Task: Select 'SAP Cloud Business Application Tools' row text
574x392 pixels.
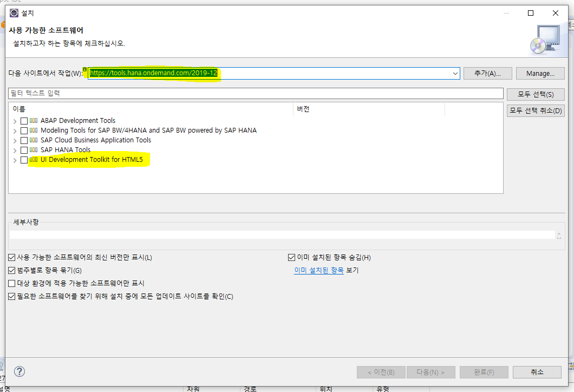Action: point(96,140)
